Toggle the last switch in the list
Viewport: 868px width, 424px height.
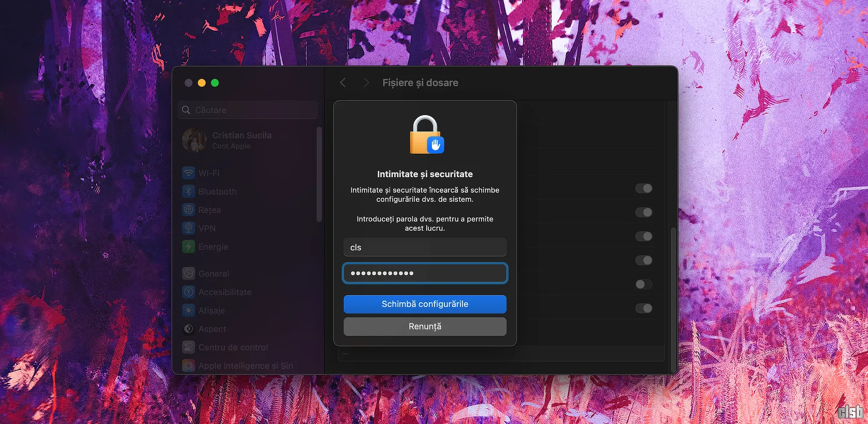[x=644, y=308]
